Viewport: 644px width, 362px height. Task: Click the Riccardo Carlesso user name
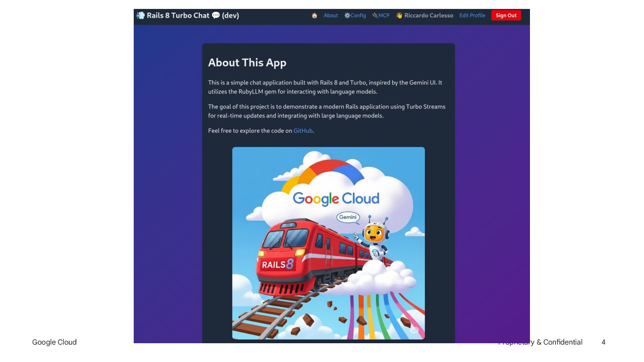pyautogui.click(x=429, y=16)
